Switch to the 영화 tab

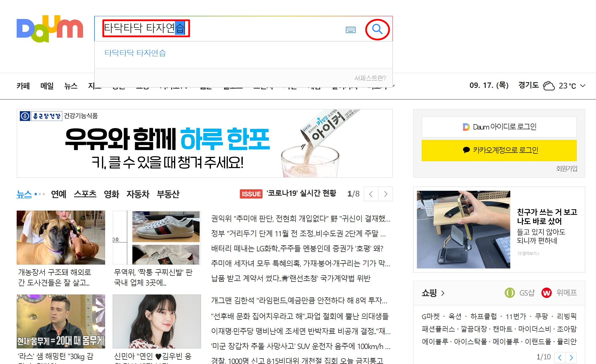(x=111, y=194)
